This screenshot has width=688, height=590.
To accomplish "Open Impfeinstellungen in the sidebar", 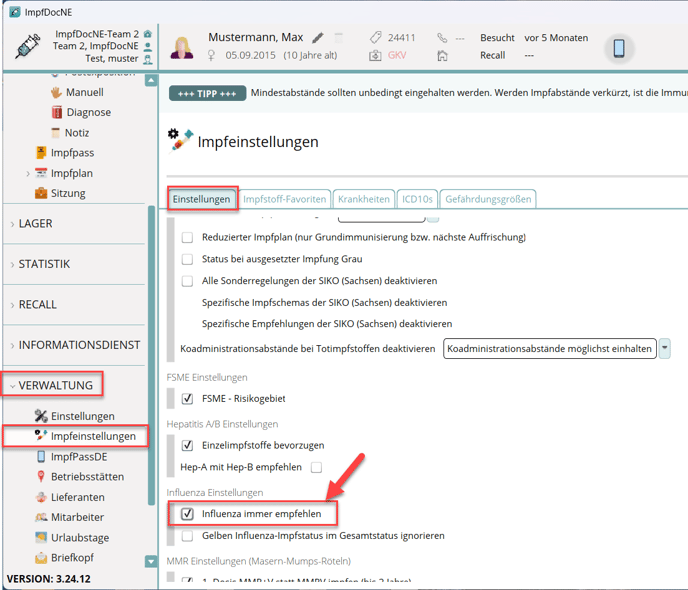I will (x=92, y=436).
